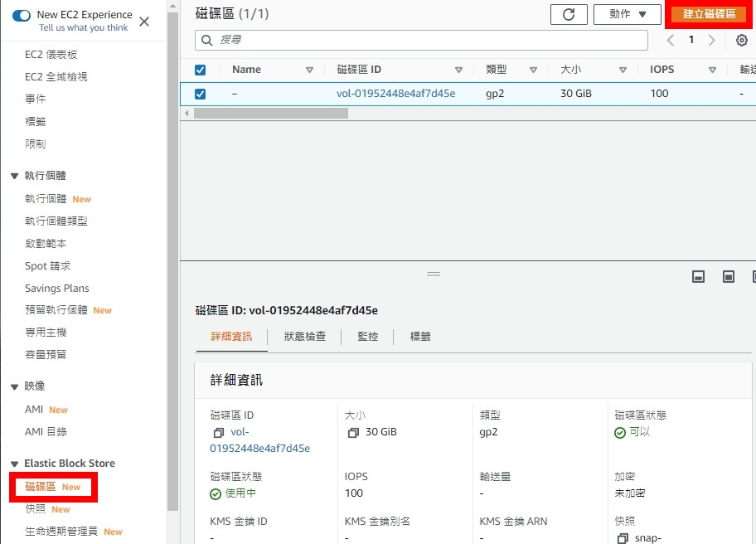Click the search magnifier icon
This screenshot has width=756, height=544.
pos(207,40)
